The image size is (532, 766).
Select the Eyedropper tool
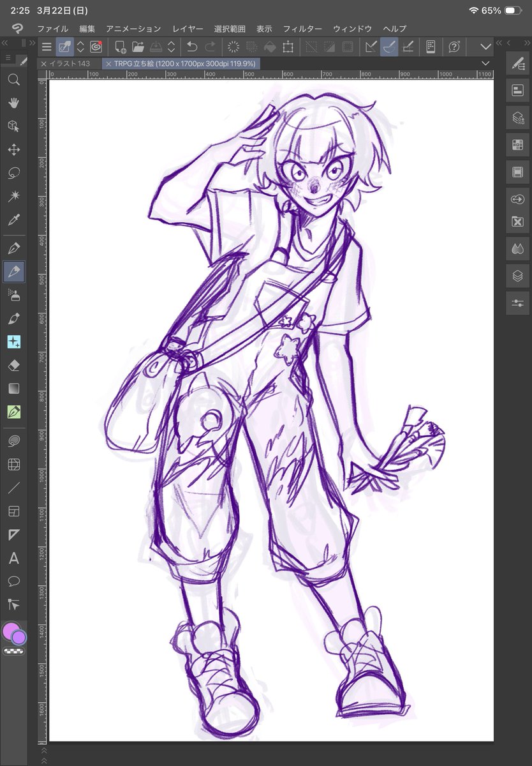click(x=13, y=220)
